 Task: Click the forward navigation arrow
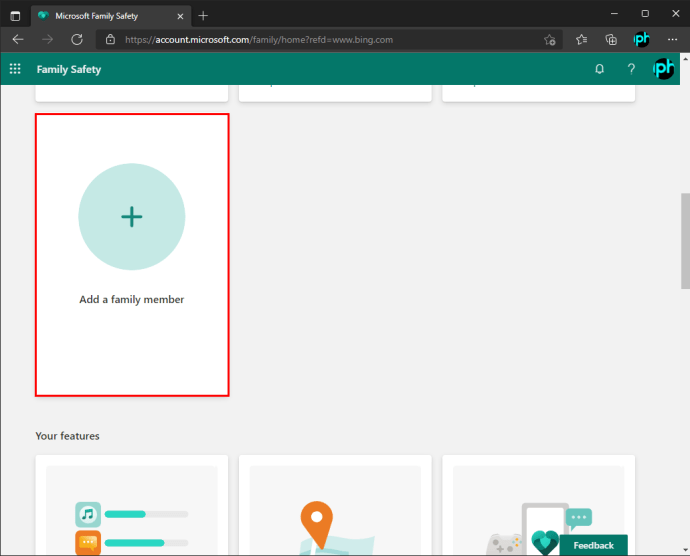(x=48, y=40)
